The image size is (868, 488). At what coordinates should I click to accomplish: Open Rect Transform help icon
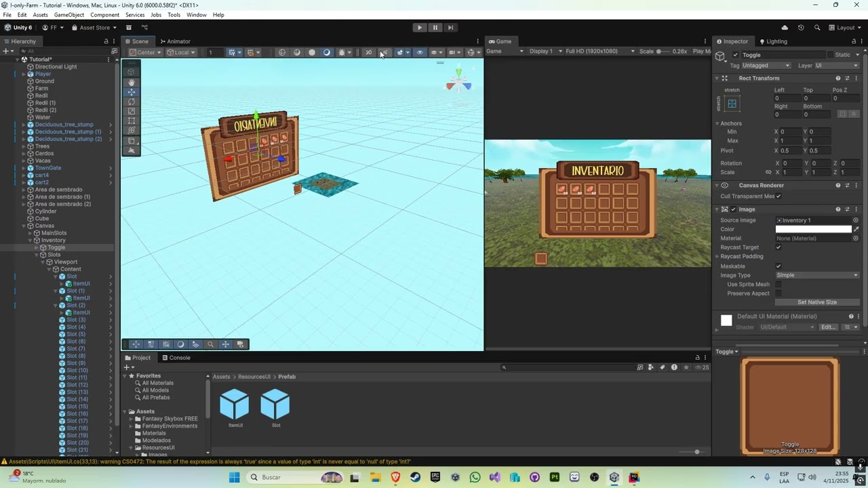pos(838,78)
